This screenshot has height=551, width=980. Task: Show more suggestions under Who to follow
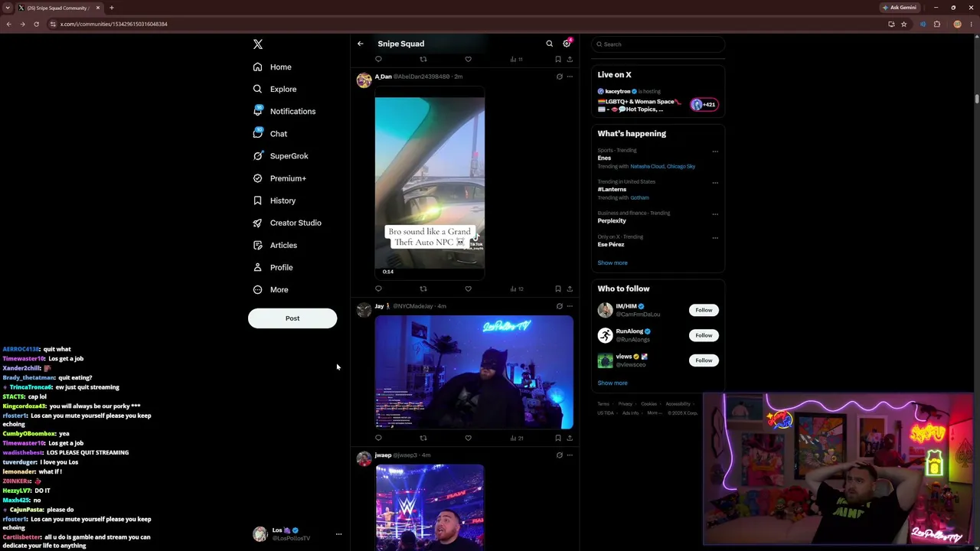tap(612, 383)
